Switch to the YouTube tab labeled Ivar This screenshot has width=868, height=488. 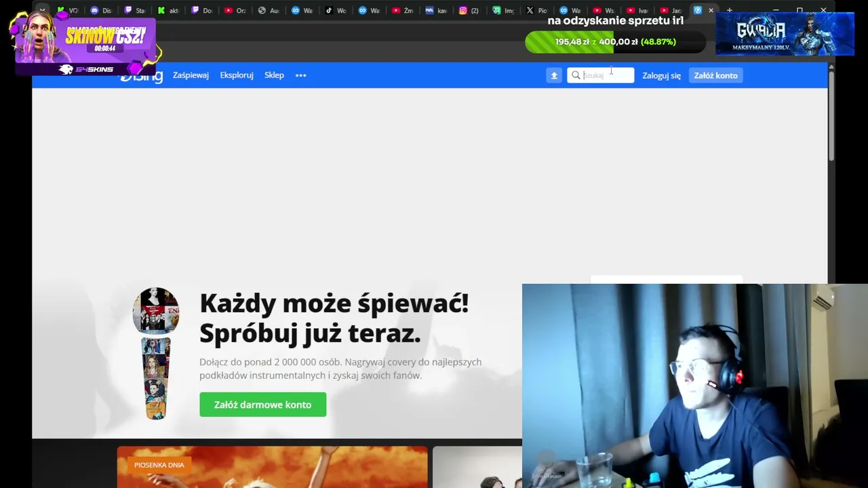637,10
